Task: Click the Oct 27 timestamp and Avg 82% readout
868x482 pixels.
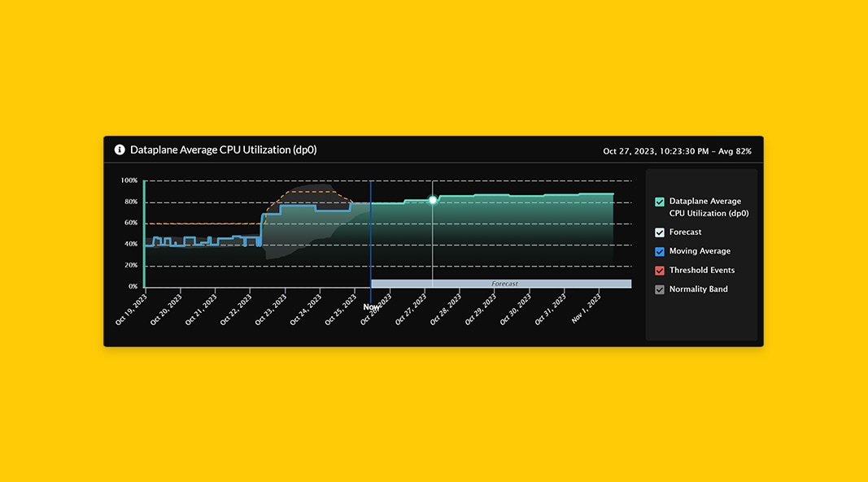Action: click(x=677, y=151)
